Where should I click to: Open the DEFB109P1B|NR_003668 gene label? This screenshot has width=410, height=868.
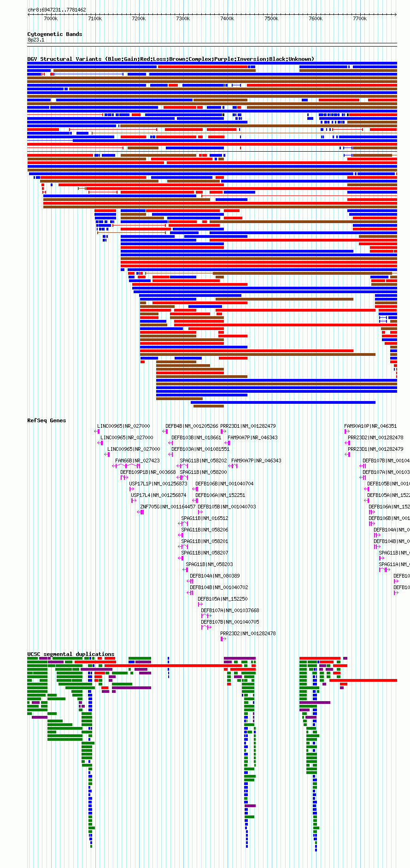[148, 472]
